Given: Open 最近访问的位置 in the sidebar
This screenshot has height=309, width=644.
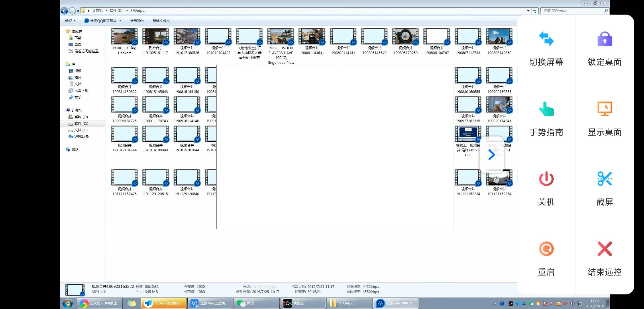Looking at the screenshot, I should coord(84,51).
